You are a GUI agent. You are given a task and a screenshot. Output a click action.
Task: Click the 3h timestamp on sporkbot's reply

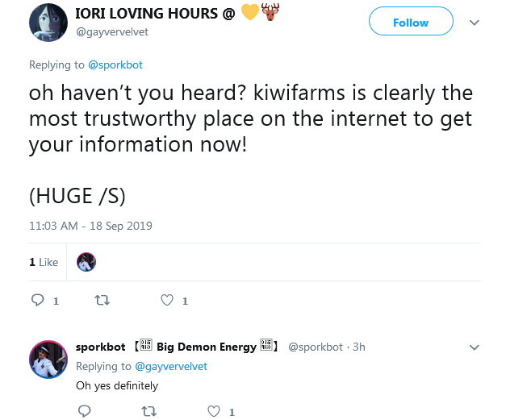[x=359, y=347]
